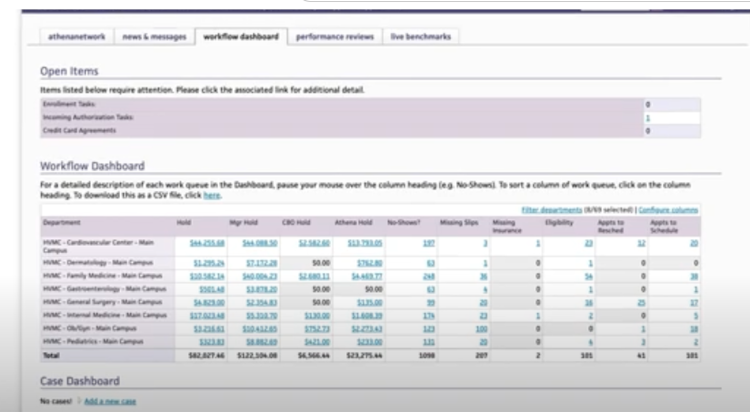Select the 'Enrollment Tasks:' row label
Image resolution: width=750 pixels, height=412 pixels.
(69, 104)
